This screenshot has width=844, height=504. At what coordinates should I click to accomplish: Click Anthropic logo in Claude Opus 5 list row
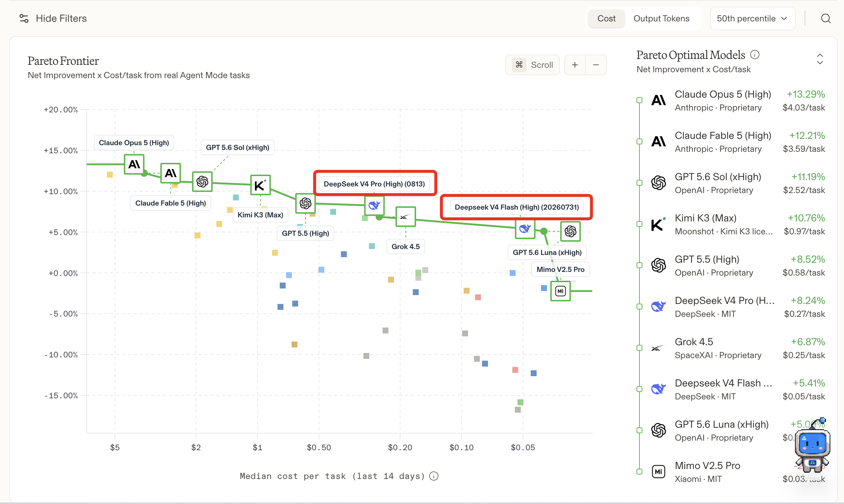point(659,100)
